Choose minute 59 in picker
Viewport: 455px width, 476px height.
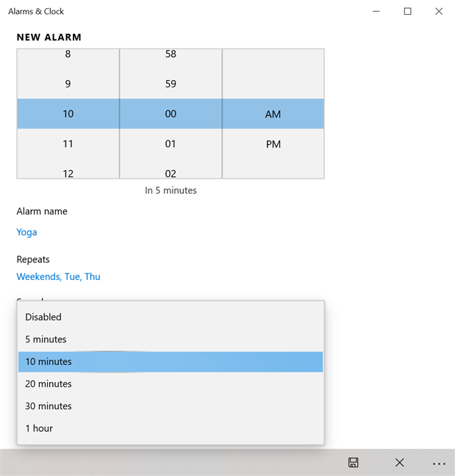click(171, 84)
